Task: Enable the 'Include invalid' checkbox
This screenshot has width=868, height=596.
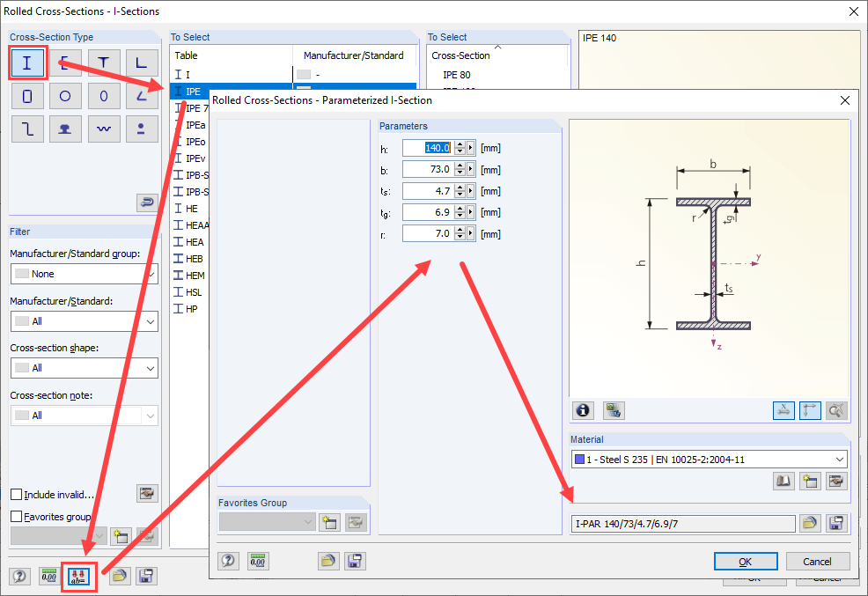Action: pos(17,494)
